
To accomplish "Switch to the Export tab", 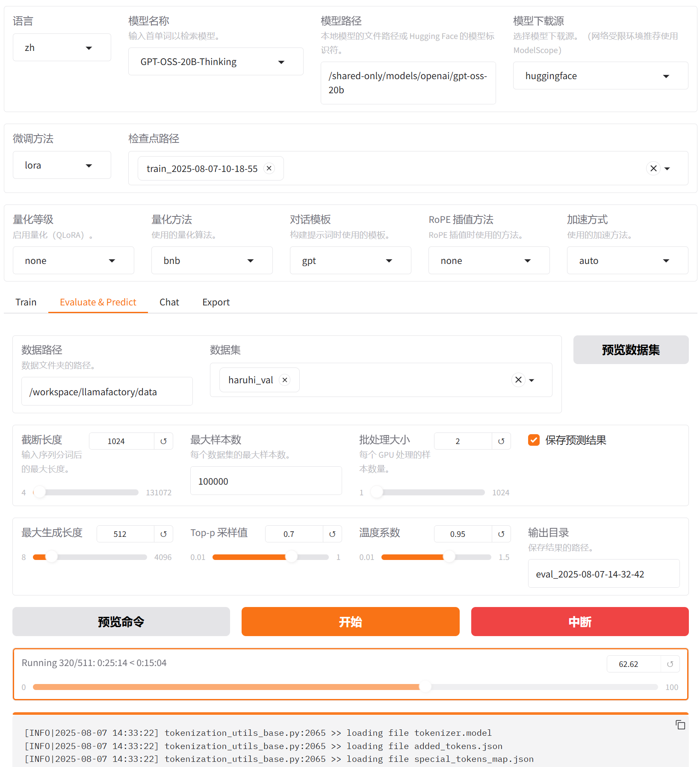I will click(216, 302).
